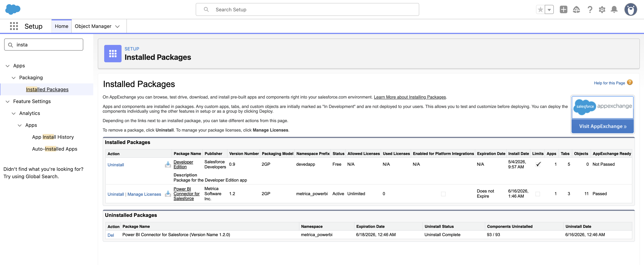Open Power BI Connector for Salesforce link
The width and height of the screenshot is (644, 265).
[186, 194]
